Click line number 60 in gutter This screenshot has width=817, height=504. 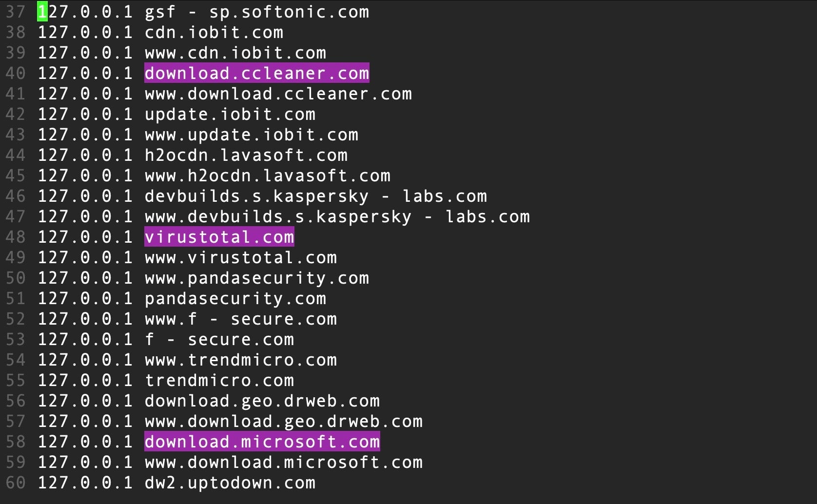[15, 483]
